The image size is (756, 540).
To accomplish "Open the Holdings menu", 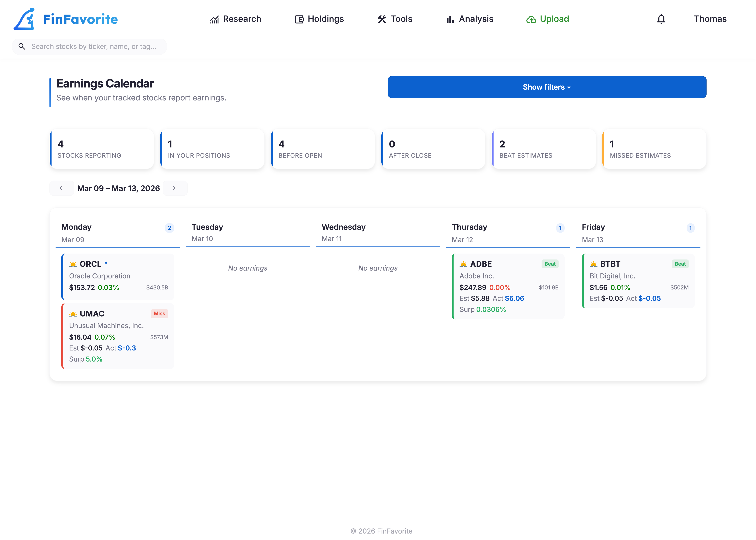I will (x=319, y=19).
